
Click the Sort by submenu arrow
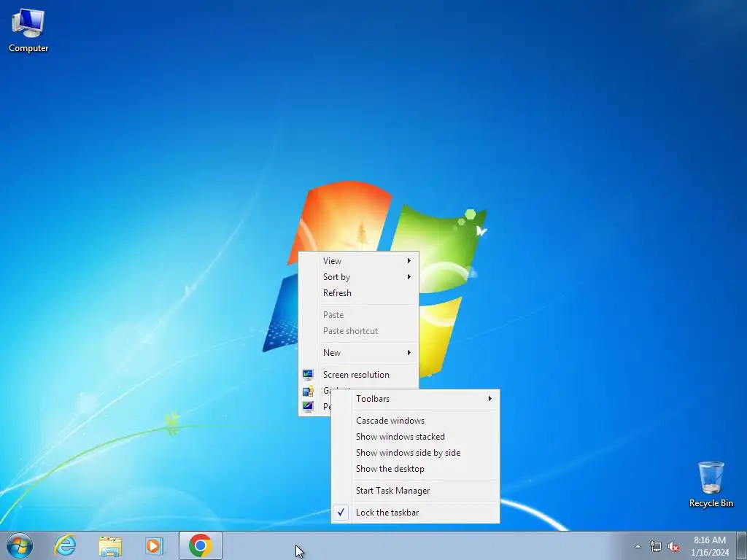[x=409, y=277]
